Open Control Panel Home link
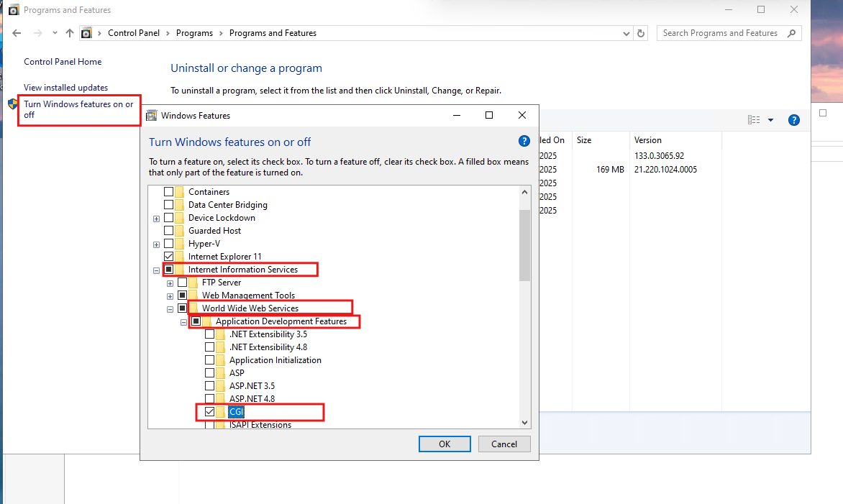843x504 pixels. pos(63,62)
